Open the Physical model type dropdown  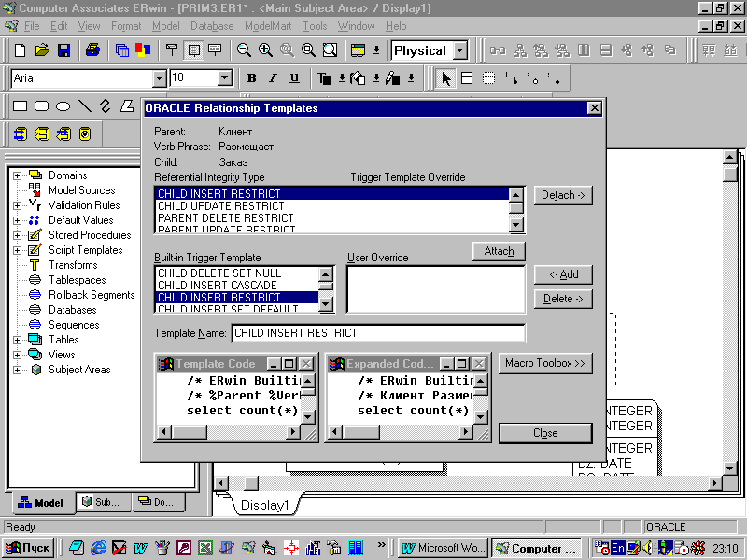460,50
